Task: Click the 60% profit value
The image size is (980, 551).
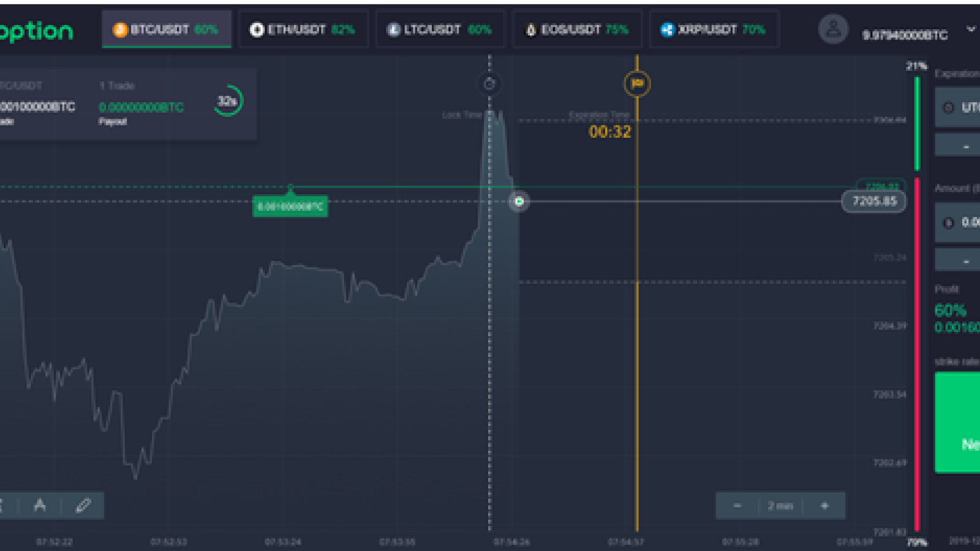Action: click(950, 310)
